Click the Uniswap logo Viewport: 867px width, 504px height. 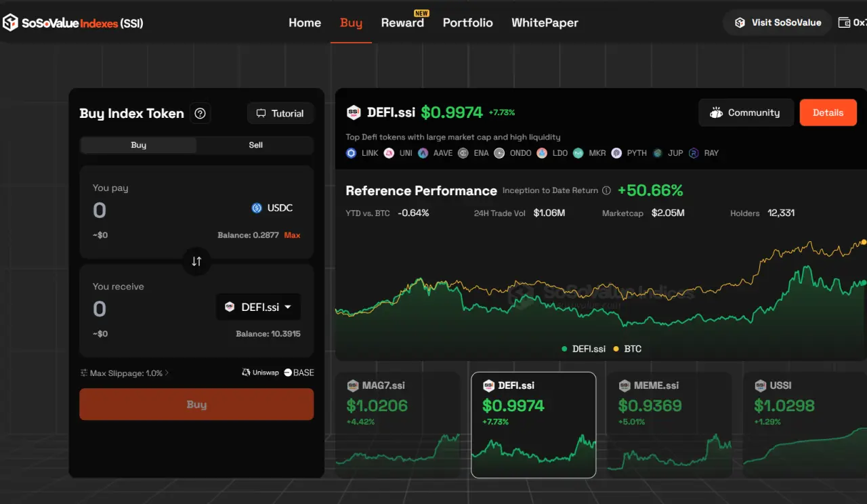click(260, 373)
